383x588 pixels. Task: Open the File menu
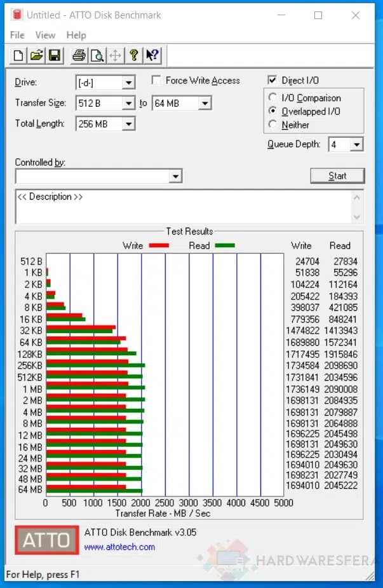[17, 35]
